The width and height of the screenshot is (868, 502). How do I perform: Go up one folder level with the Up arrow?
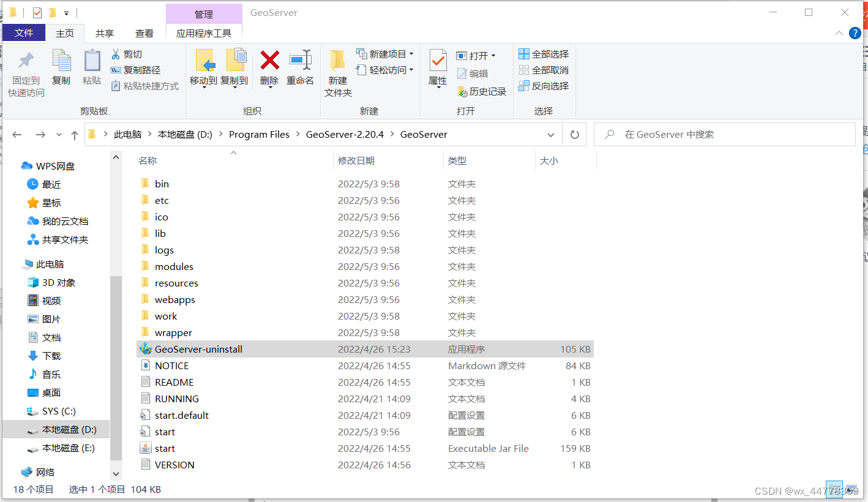click(75, 135)
